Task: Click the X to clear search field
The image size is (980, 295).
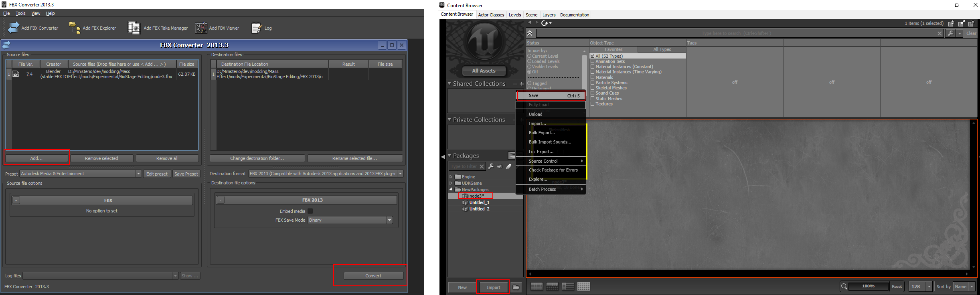Action: tap(940, 34)
